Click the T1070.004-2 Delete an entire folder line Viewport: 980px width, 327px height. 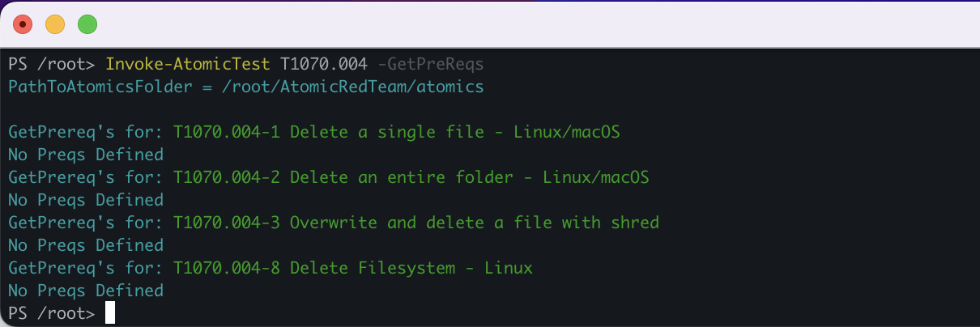pos(411,176)
